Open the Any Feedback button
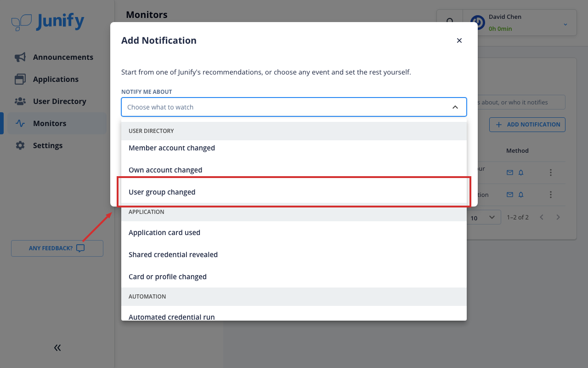588x368 pixels. [x=57, y=248]
